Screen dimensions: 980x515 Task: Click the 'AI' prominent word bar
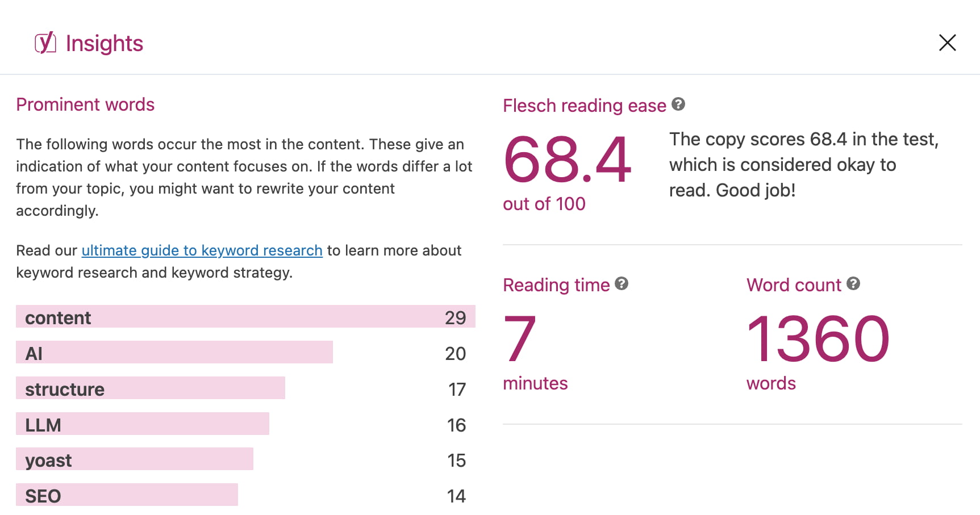click(174, 353)
